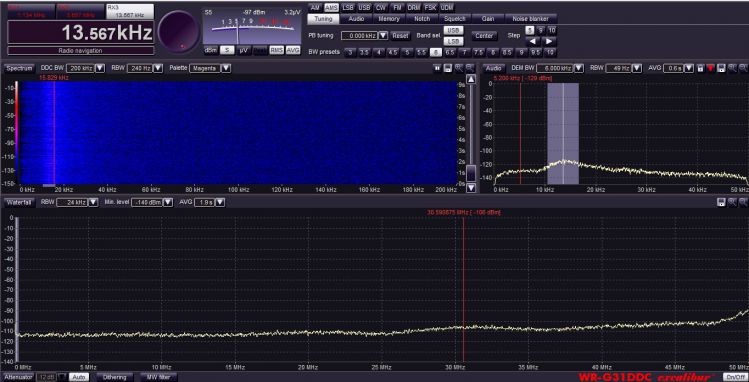749x382 pixels.
Task: Open audio AVG 0.6 s dropdown
Action: (x=688, y=68)
